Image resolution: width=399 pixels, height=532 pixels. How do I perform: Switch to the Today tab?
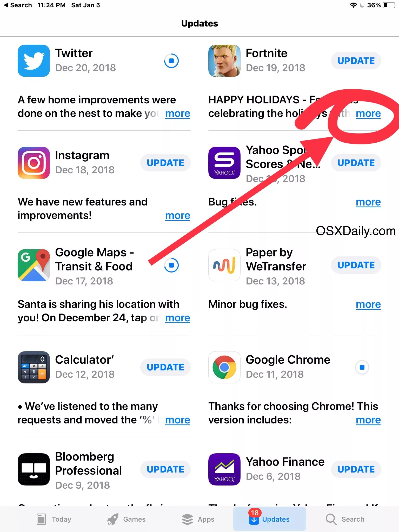54,519
